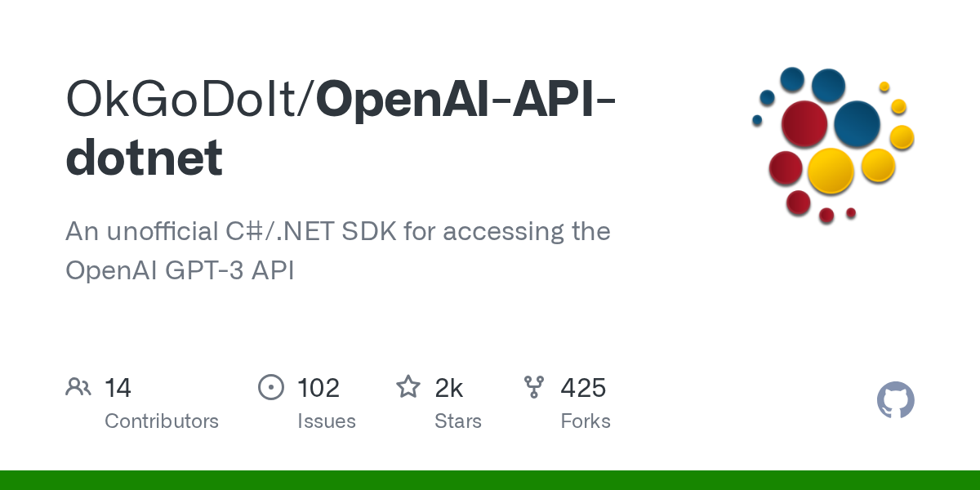The image size is (980, 490).
Task: Click the 2k stars count
Action: pyautogui.click(x=449, y=388)
